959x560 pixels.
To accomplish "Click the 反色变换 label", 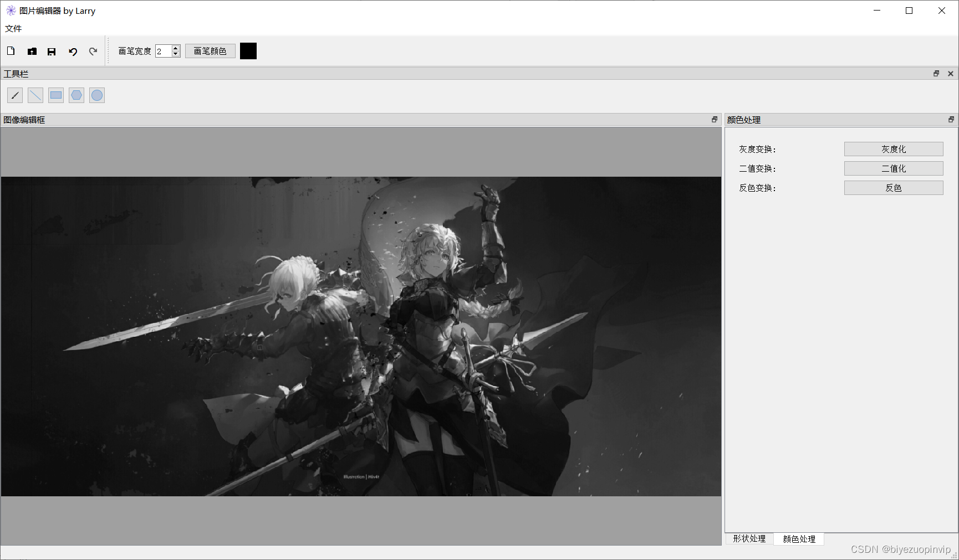I will 758,188.
